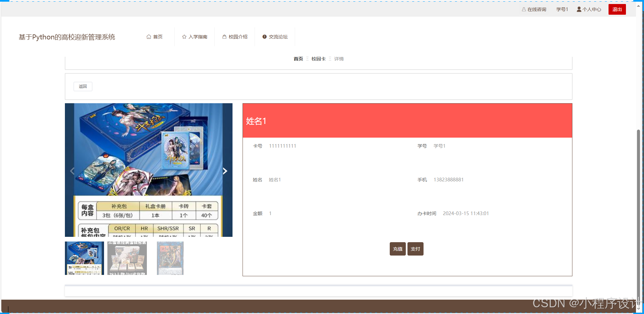Click the date 2024-03-15 11:43:01
644x314 pixels.
(x=466, y=213)
